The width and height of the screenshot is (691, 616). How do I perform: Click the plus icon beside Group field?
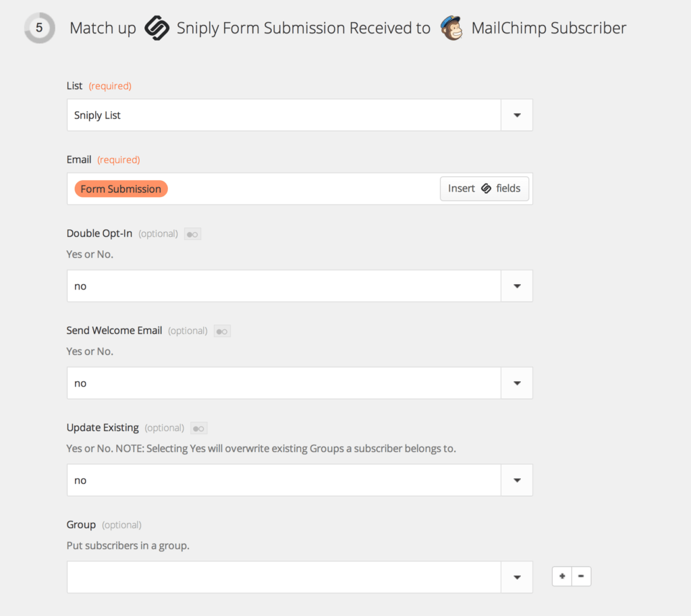pos(562,577)
